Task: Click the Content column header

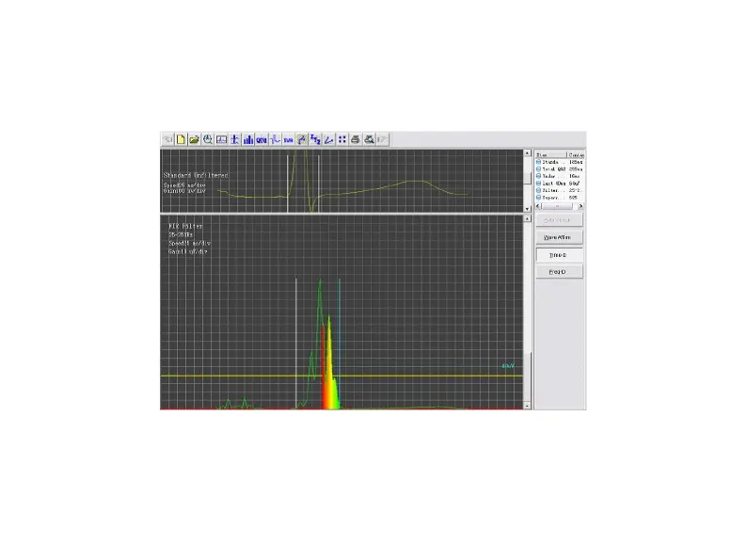Action: coord(576,155)
